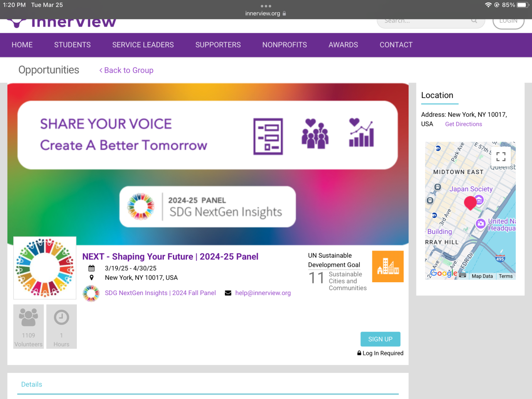Viewport: 532px width, 399px height.
Task: Click the survey form icon in banner
Action: pyautogui.click(x=268, y=136)
